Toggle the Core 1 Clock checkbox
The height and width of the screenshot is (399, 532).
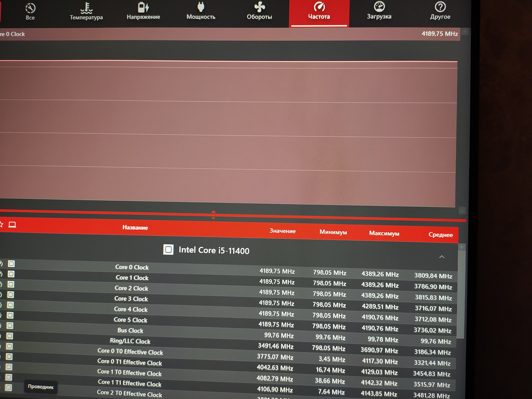pyautogui.click(x=11, y=274)
